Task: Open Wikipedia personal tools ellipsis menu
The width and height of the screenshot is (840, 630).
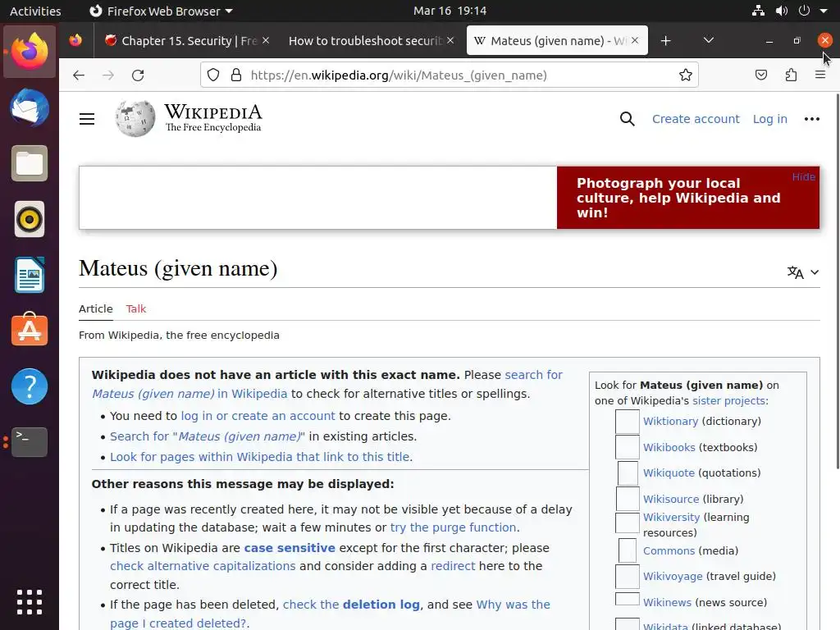Action: click(x=811, y=119)
